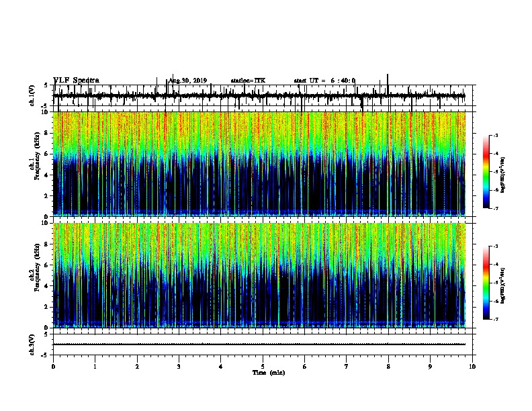This screenshot has width=532, height=411.
Task: Click the "8" kHz tick on the ch.1 axis
Action: (47, 133)
